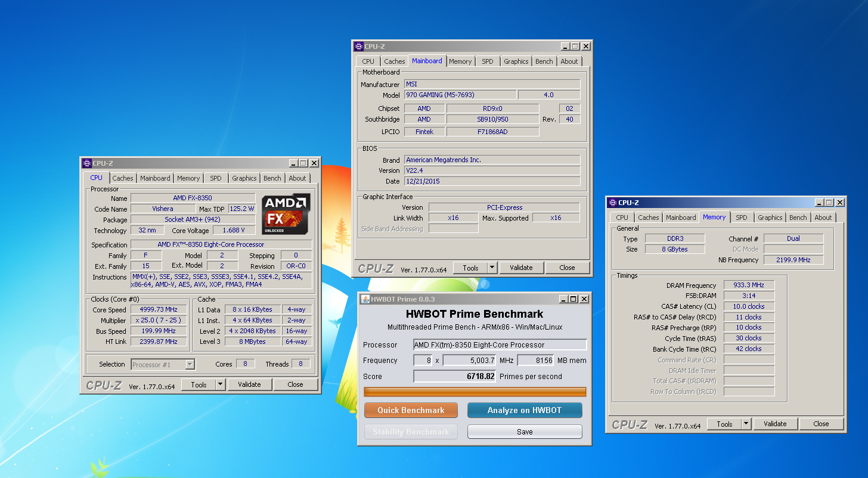Screen dimensions: 868x478
Task: Click the 970 GAMING (MS-7693) model field
Action: pos(460,95)
